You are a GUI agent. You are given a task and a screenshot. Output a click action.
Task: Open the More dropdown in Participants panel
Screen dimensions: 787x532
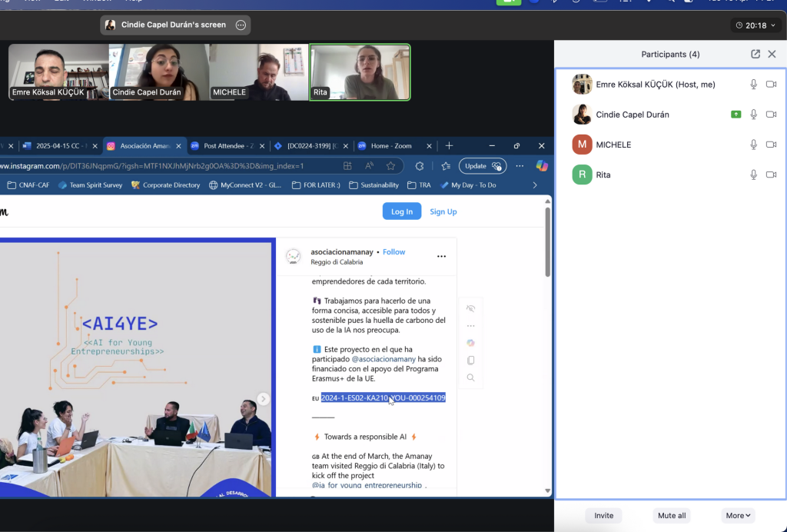click(x=738, y=515)
